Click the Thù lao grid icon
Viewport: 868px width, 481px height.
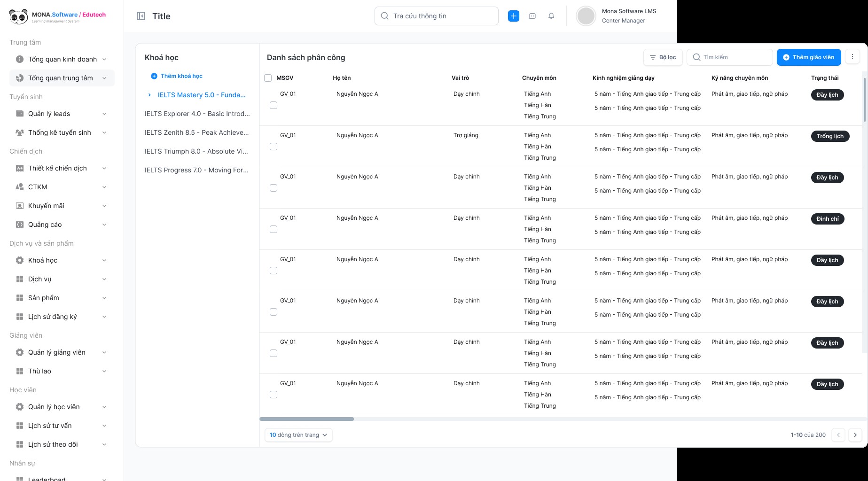click(x=20, y=371)
